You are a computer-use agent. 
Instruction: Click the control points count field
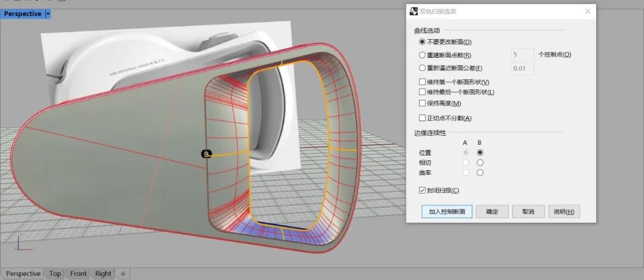coord(523,55)
